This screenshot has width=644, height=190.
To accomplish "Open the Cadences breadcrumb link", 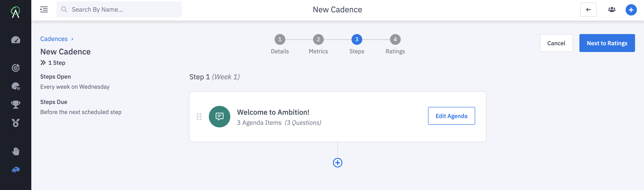I will tap(54, 39).
